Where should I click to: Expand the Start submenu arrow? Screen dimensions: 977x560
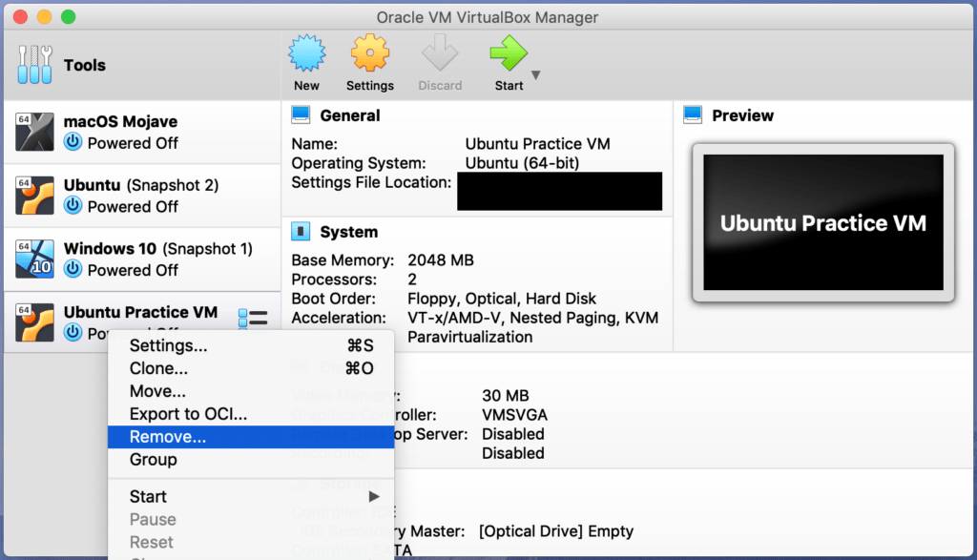click(x=374, y=496)
